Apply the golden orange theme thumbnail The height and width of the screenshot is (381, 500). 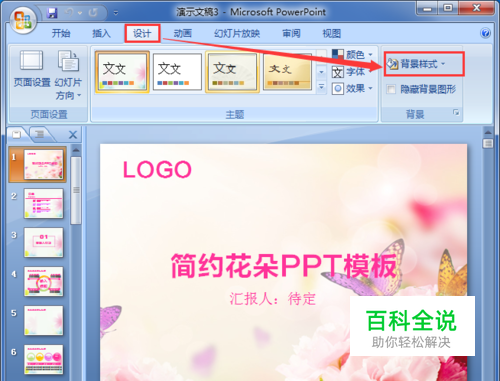point(287,72)
